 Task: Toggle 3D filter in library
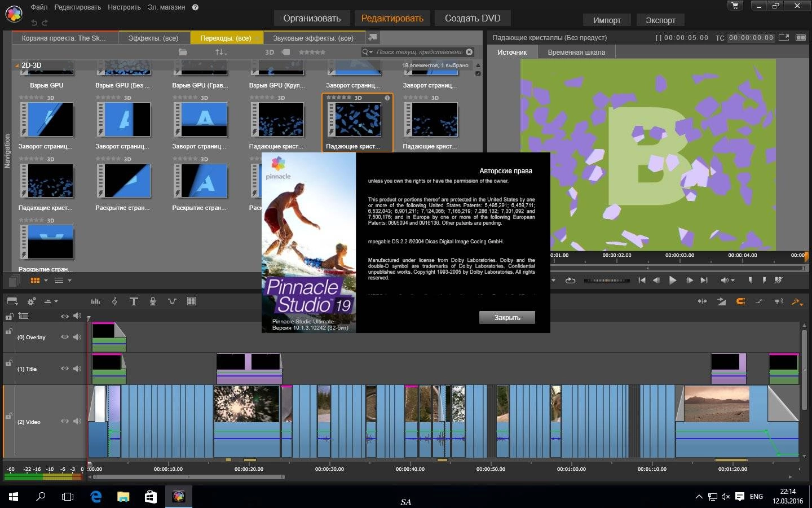270,52
